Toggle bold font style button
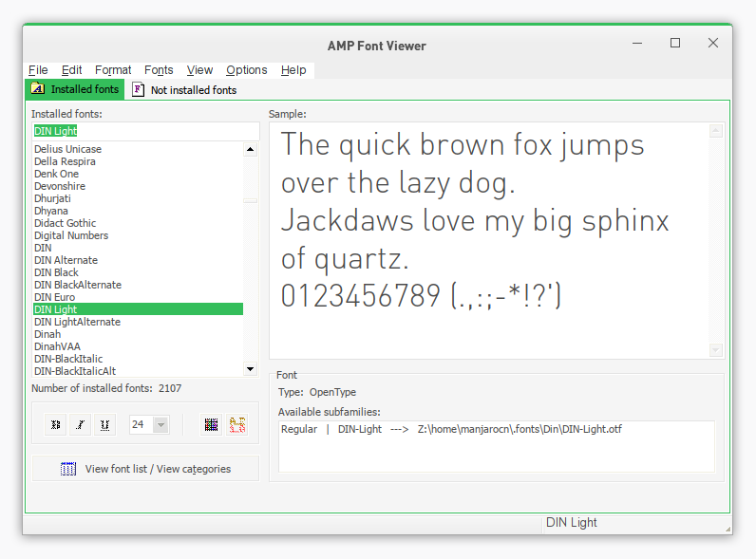Viewport: 756px width, 559px height. (x=55, y=424)
